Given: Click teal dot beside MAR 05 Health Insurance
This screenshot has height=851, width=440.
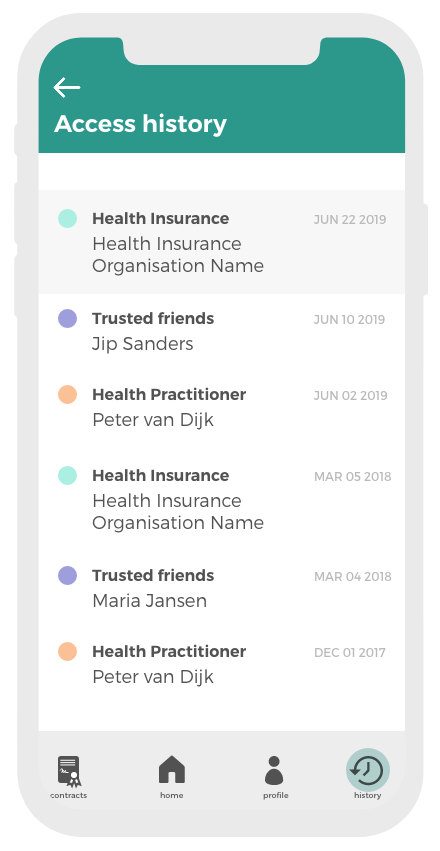Looking at the screenshot, I should tap(67, 475).
